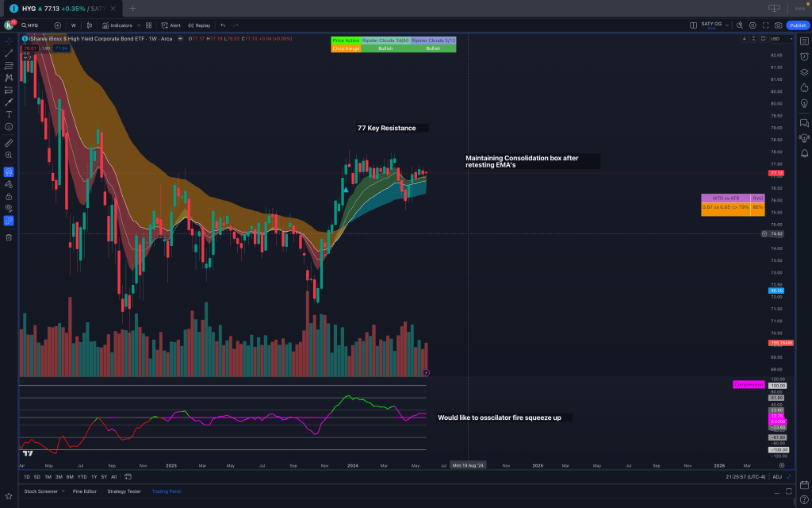Screen dimensions: 812x508
Task: Click the blue Publish button
Action: tap(797, 25)
